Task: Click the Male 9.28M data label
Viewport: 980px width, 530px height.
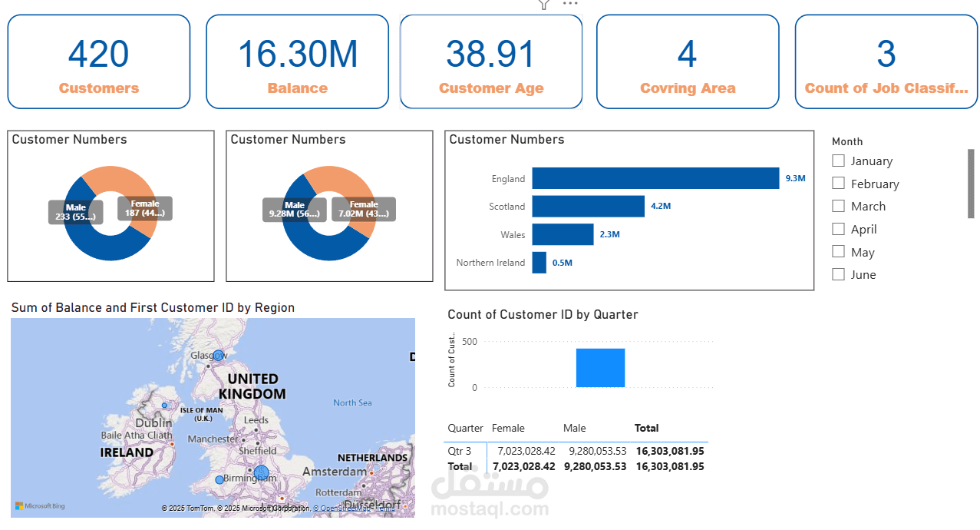Action: click(x=295, y=210)
